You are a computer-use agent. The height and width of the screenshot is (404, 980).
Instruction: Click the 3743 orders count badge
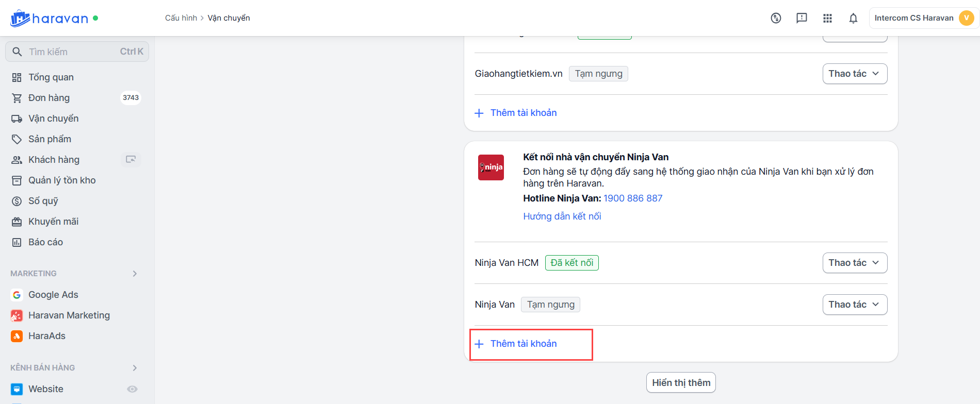[x=130, y=98]
